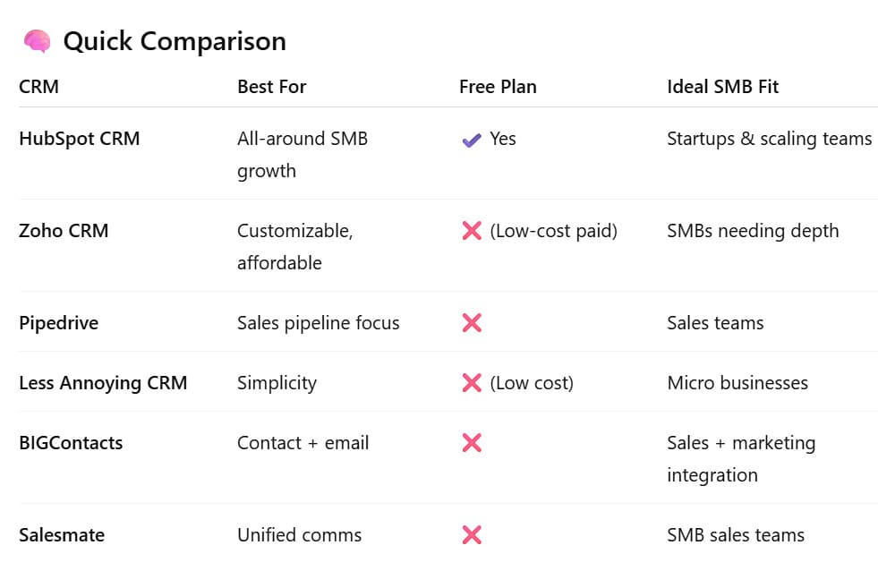This screenshot has width=878, height=588.
Task: Click the red X in Pipedrive row
Action: coord(472,323)
